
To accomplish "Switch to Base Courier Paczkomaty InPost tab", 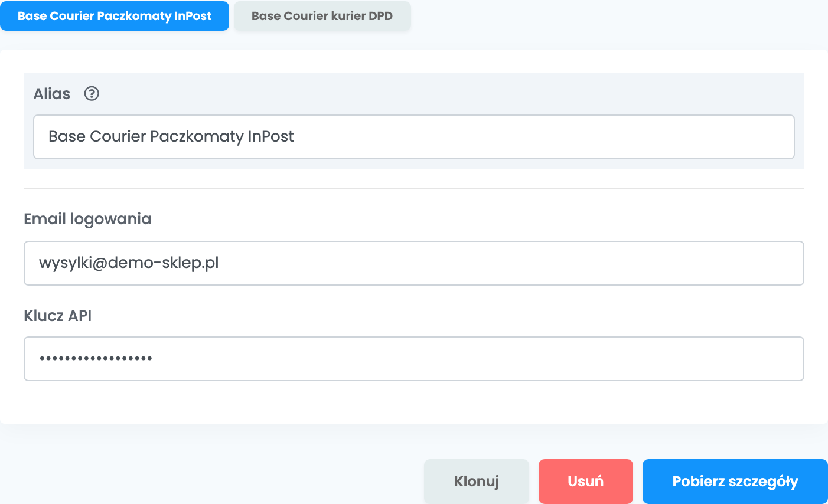I will [115, 16].
